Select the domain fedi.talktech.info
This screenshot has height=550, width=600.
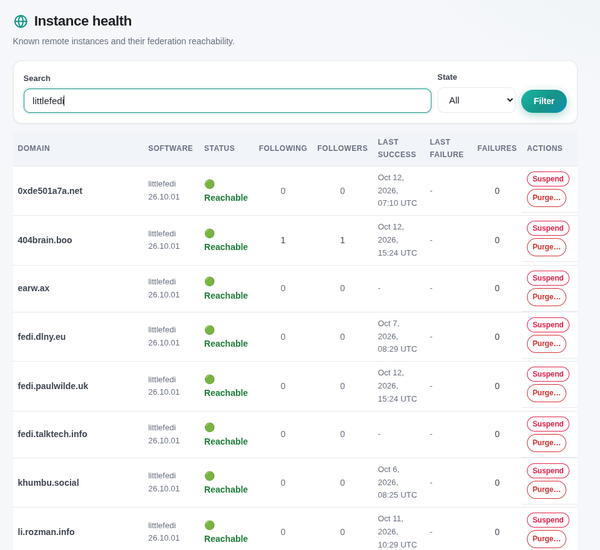coord(52,434)
